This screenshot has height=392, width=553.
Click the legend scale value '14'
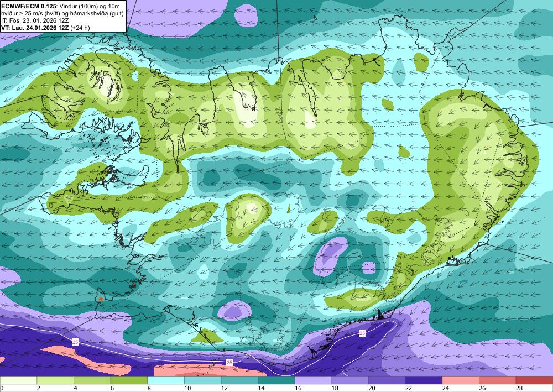coord(261,388)
